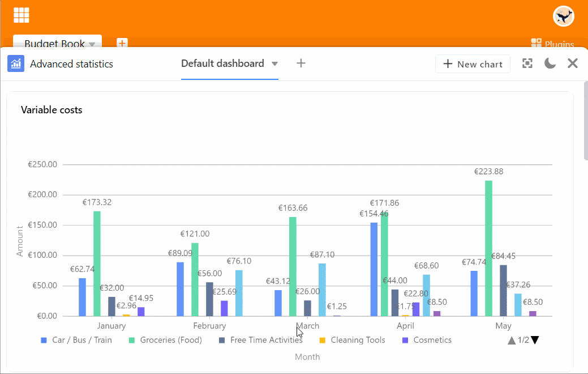Open the Plugins menu

point(552,44)
